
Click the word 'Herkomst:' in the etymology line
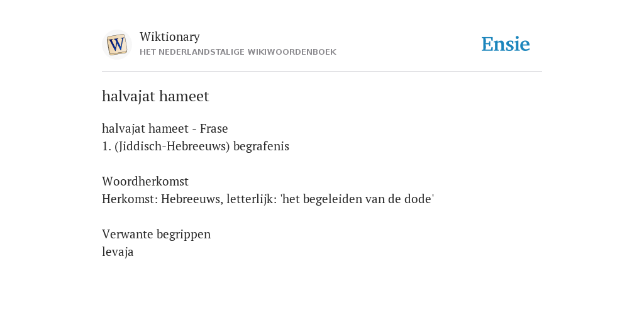[130, 199]
